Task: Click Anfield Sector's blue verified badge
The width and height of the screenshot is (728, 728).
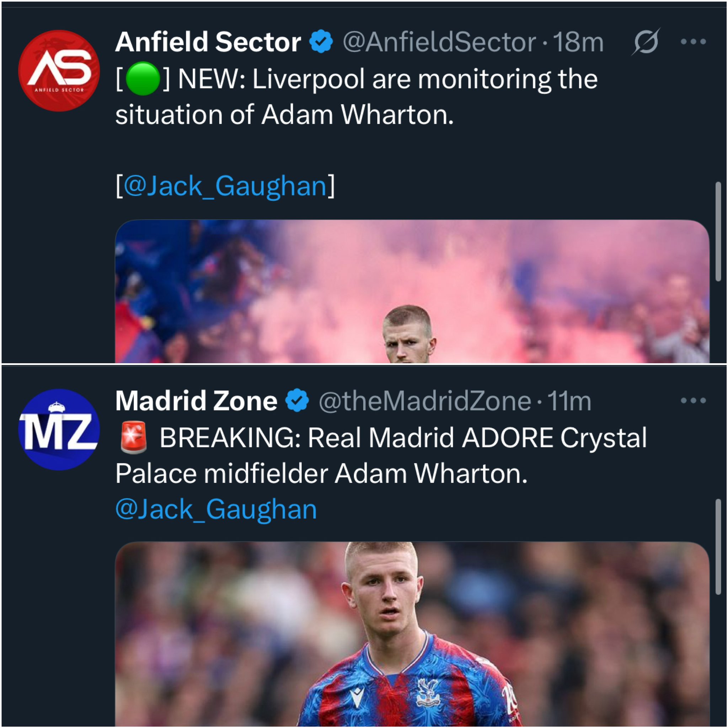Action: click(x=321, y=42)
